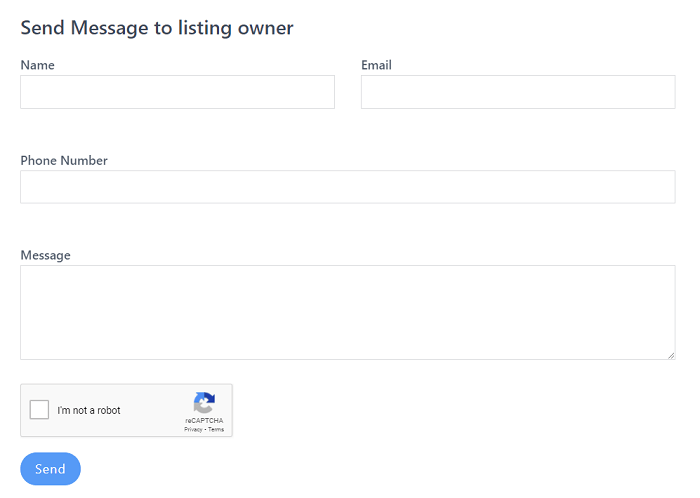Click the Send button
The height and width of the screenshot is (498, 700).
click(50, 469)
